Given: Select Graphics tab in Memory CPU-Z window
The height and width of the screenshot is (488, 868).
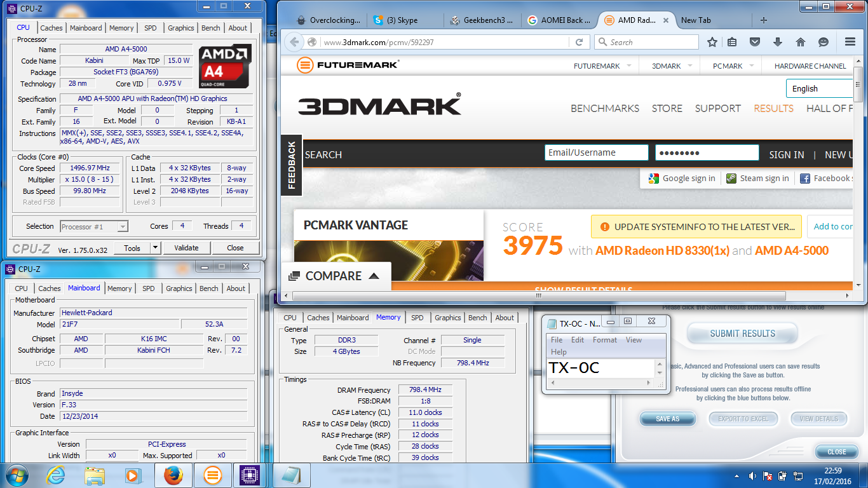Looking at the screenshot, I should 448,318.
